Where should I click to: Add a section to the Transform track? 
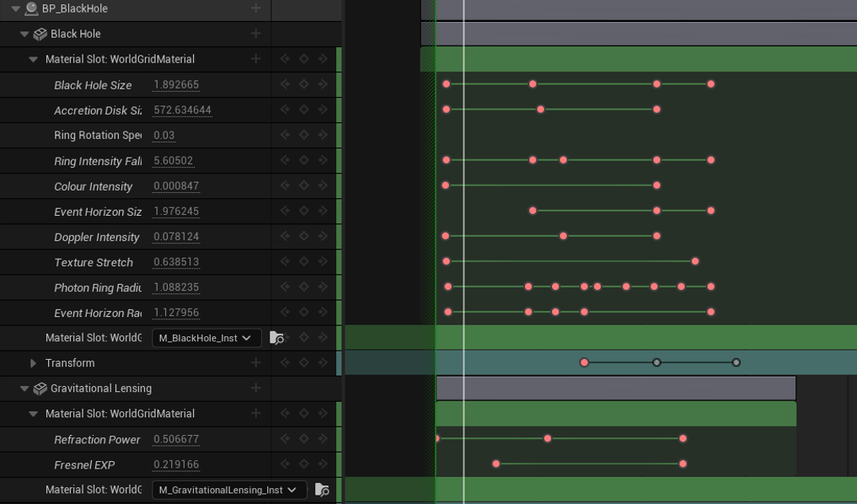[255, 362]
